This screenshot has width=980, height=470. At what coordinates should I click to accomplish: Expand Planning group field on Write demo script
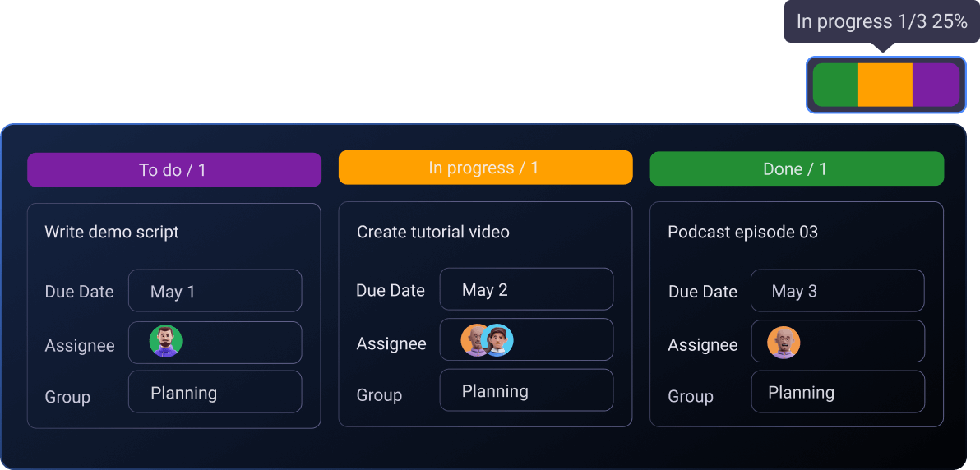pyautogui.click(x=215, y=393)
